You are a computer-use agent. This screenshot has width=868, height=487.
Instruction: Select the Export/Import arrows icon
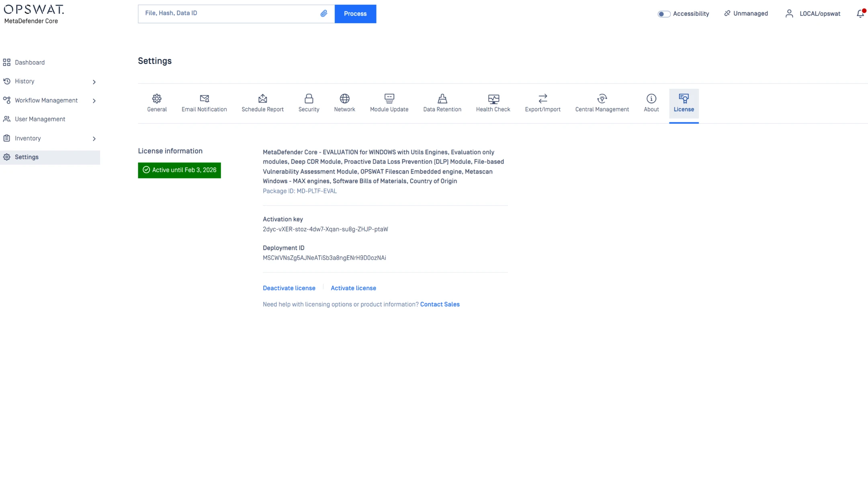pyautogui.click(x=542, y=98)
